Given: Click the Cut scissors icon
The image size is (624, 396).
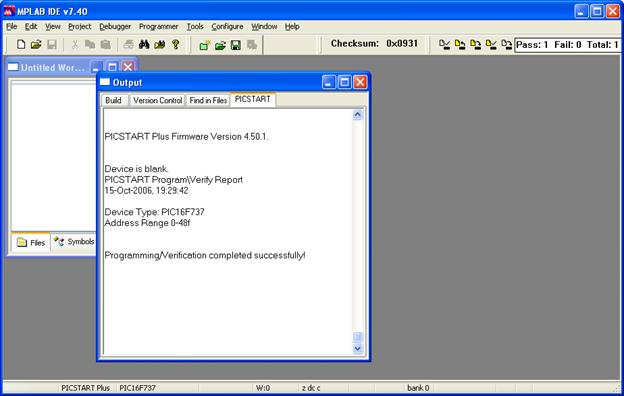Looking at the screenshot, I should tap(74, 45).
